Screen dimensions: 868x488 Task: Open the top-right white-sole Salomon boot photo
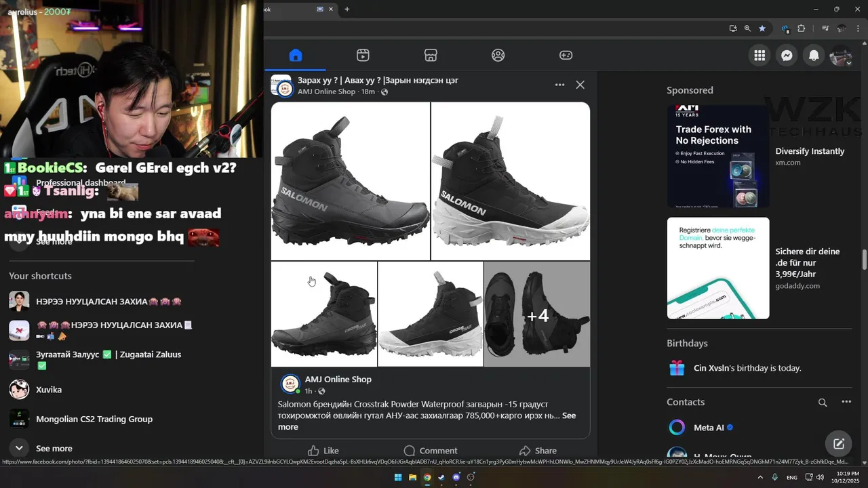coord(511,181)
